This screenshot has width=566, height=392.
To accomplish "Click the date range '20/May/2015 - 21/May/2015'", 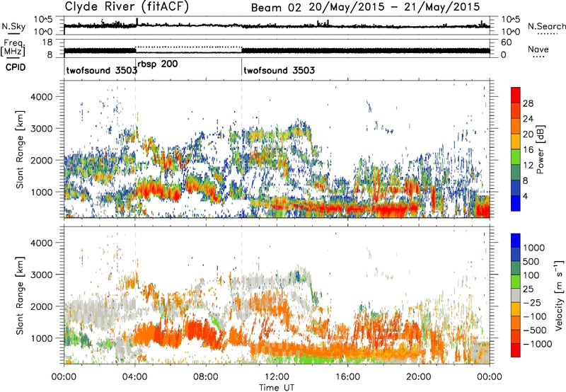I will click(395, 7).
